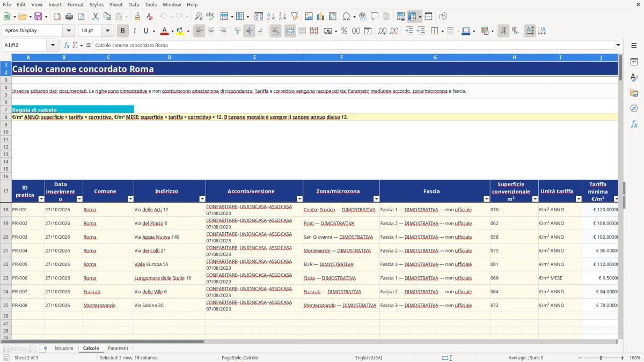The width and height of the screenshot is (644, 362).
Task: Open filter dropdown on Zona/microzona header
Action: tap(376, 199)
